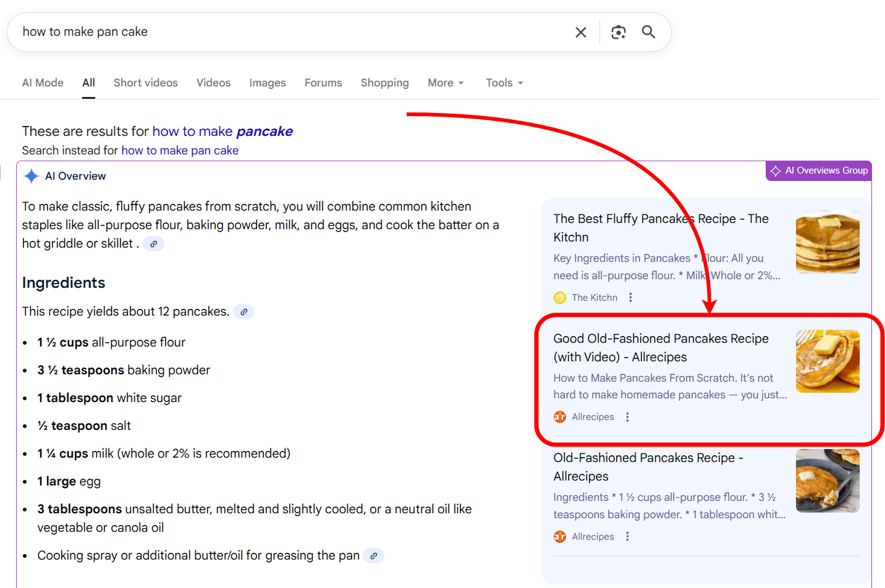885x588 pixels.
Task: Click the AI Overviews Group button
Action: click(818, 170)
